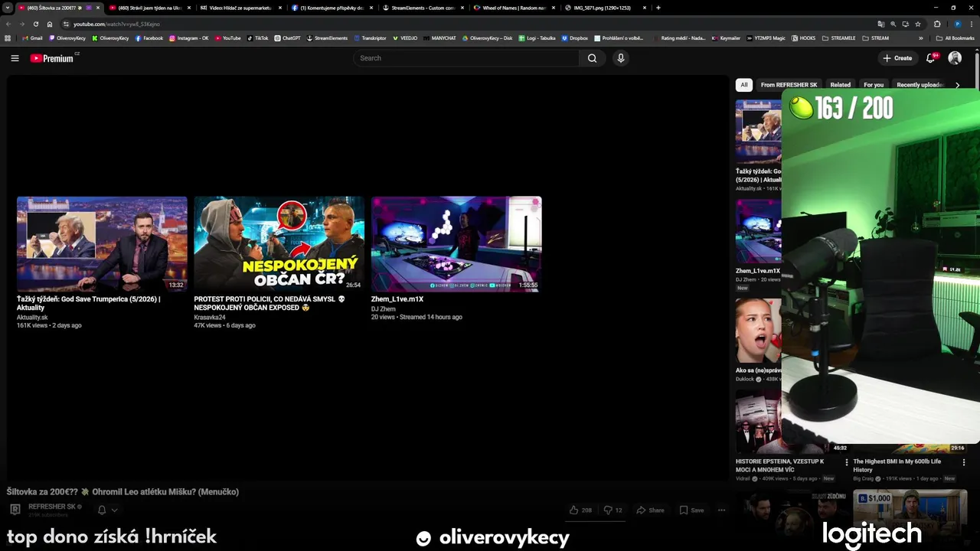Play Zhem_L1ve.m1X endscreen thumbnail
The image size is (980, 551).
[x=456, y=244]
